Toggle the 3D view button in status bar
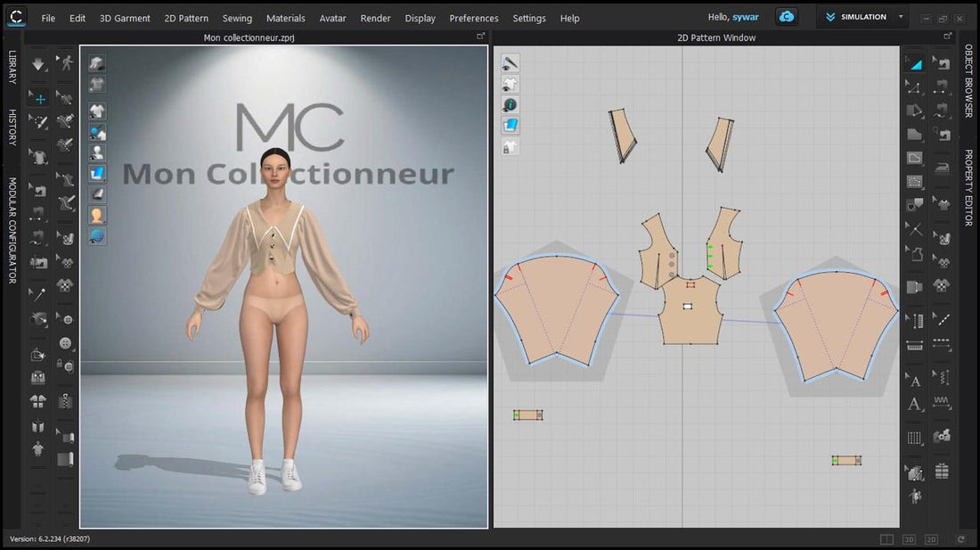This screenshot has height=550, width=980. point(909,539)
